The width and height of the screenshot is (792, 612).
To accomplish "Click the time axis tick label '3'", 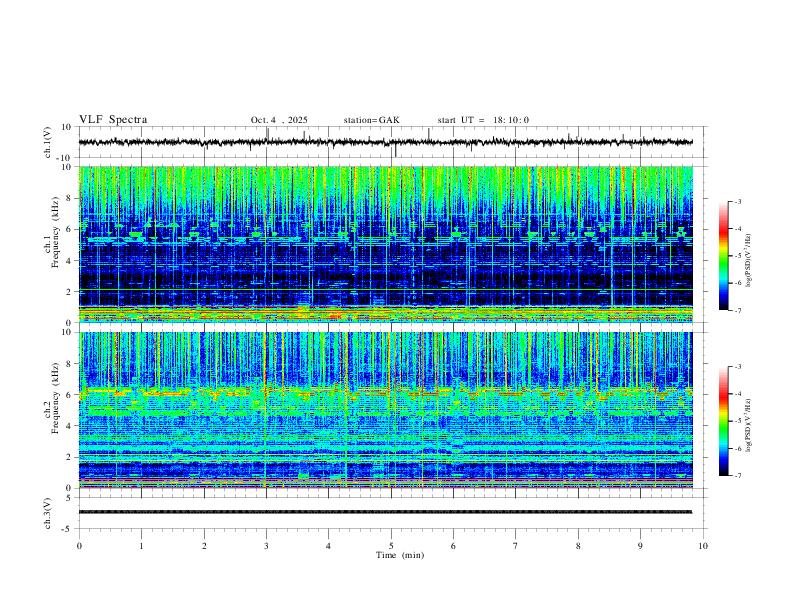I will click(x=266, y=546).
